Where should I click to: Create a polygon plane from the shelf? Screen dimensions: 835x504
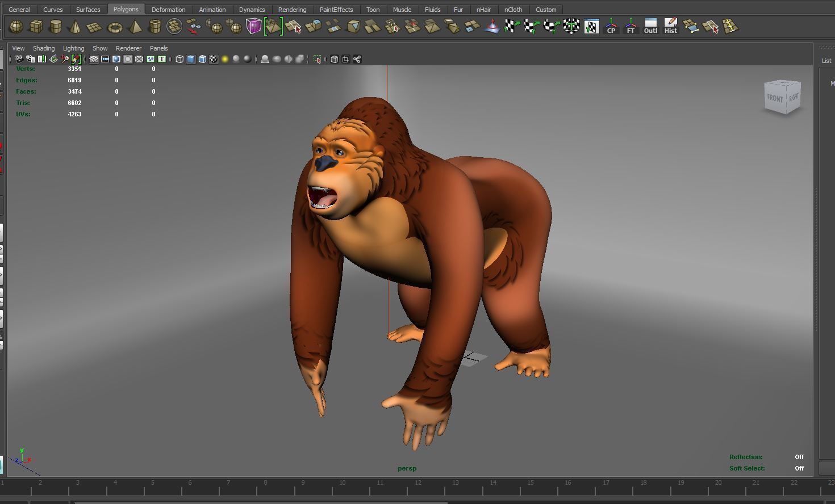coord(94,27)
